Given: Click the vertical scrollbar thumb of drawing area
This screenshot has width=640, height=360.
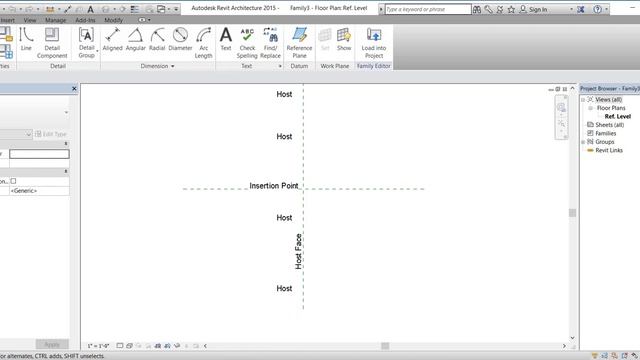Looking at the screenshot, I should point(572,213).
